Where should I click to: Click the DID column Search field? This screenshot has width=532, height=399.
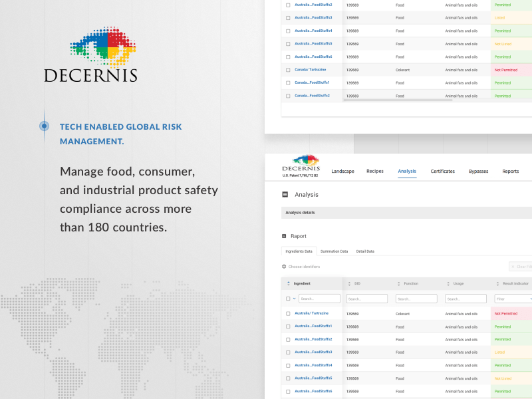coord(367,299)
